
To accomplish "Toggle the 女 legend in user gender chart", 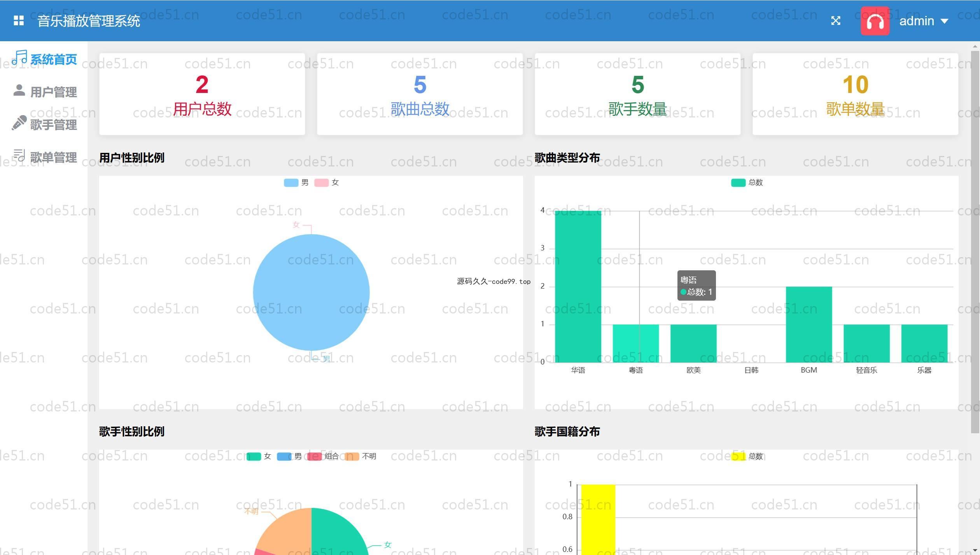I will tap(327, 182).
